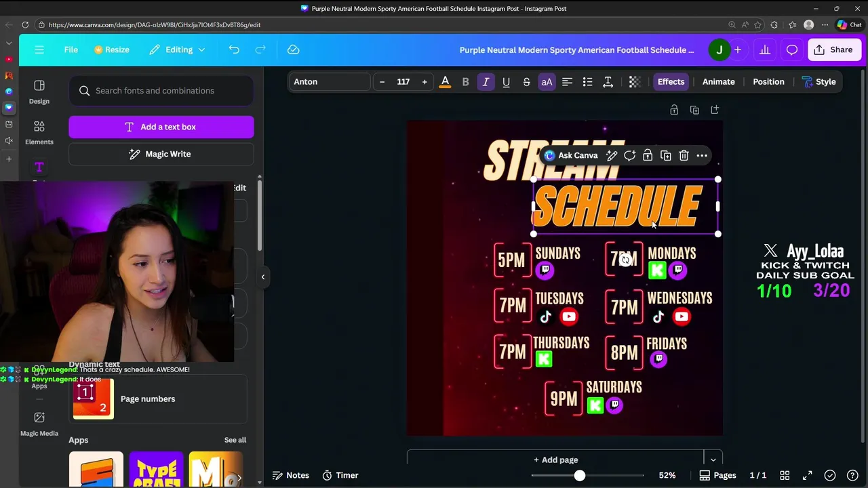Viewport: 868px width, 488px height.
Task: Select the Page numbers thumbnail
Action: click(x=93, y=399)
